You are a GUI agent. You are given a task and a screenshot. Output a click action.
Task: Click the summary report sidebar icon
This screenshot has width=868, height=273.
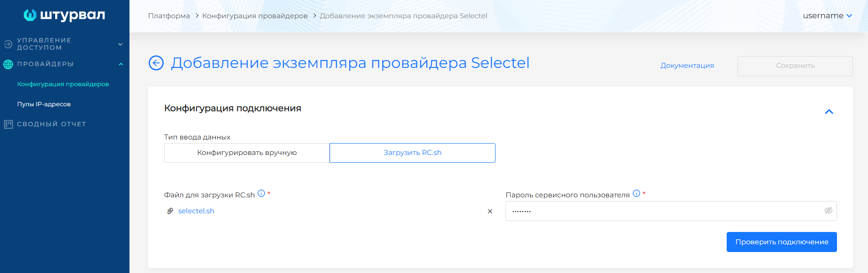8,124
